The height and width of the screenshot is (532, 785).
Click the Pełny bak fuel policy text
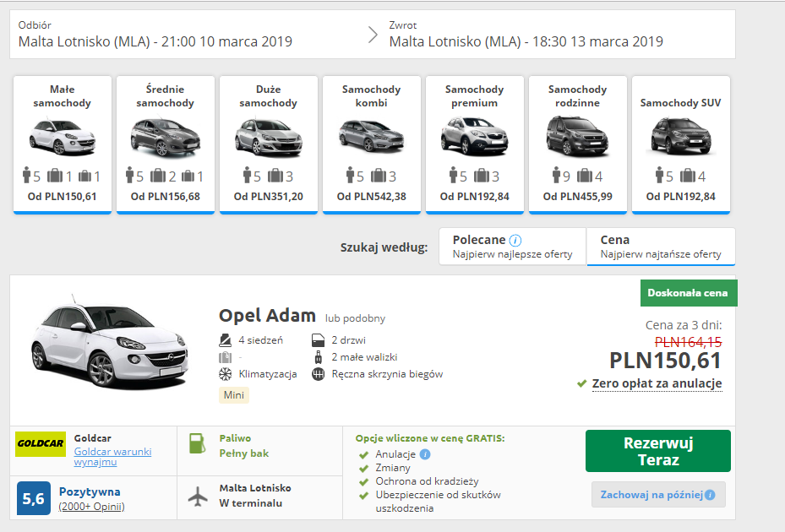pos(244,453)
